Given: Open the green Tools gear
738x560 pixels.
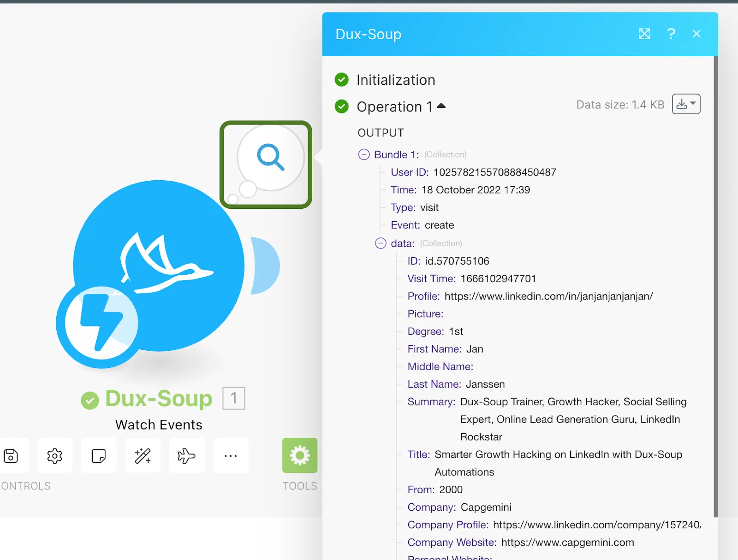Looking at the screenshot, I should click(300, 455).
